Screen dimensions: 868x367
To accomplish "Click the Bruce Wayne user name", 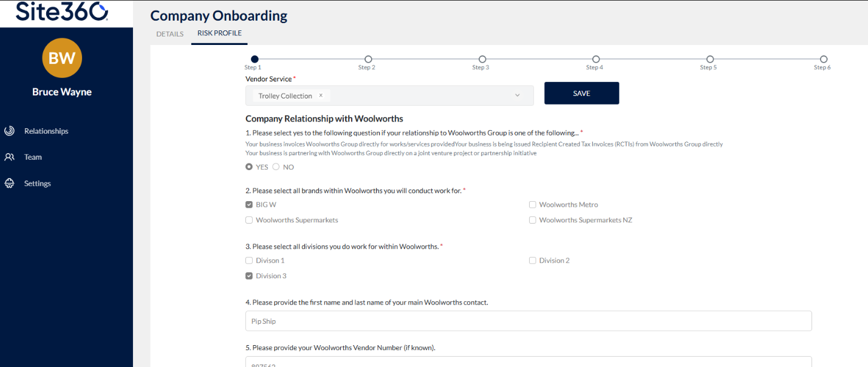I will point(62,92).
